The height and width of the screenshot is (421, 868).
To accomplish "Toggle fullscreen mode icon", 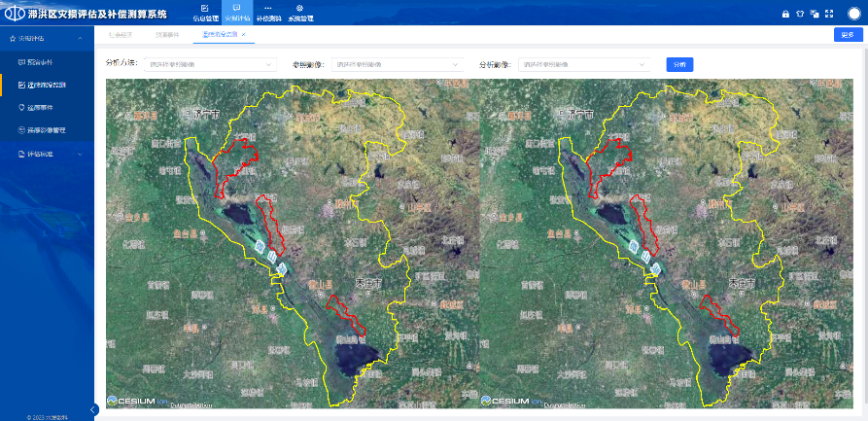I will pos(829,14).
